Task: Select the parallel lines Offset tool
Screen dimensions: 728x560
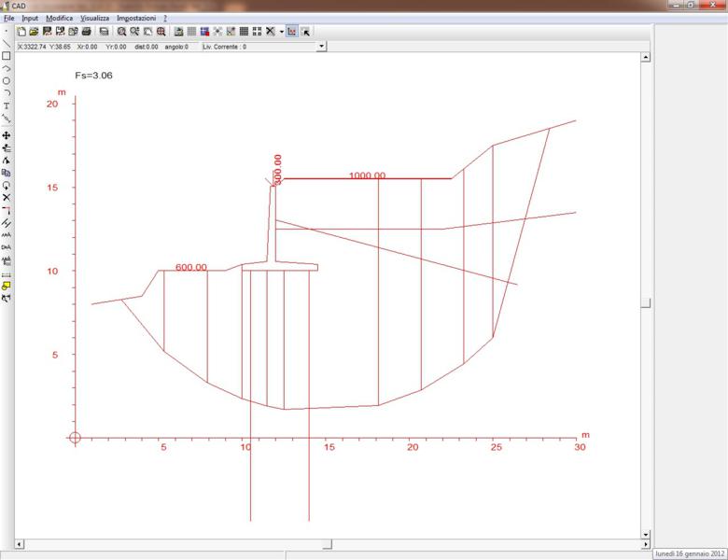Action: 6,223
